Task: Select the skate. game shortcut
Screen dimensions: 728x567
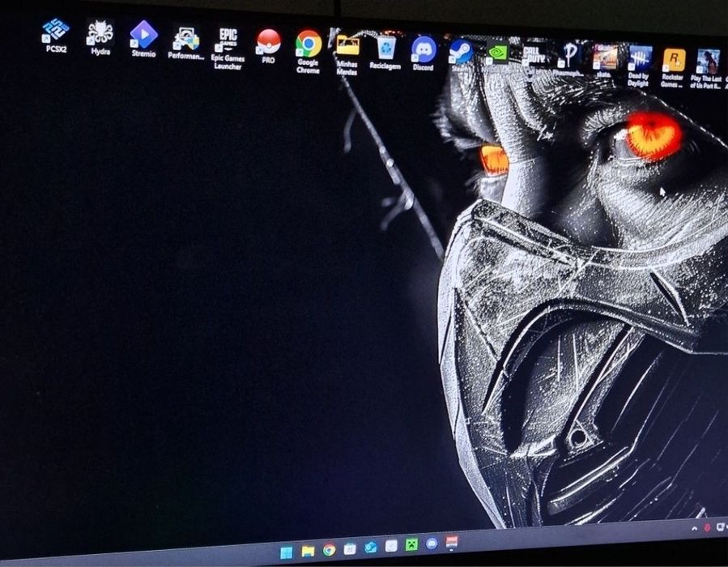Action: tap(605, 61)
